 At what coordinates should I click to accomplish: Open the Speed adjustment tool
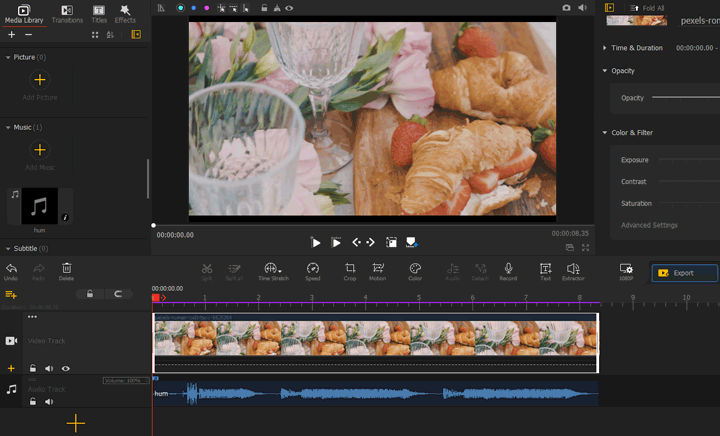(313, 270)
